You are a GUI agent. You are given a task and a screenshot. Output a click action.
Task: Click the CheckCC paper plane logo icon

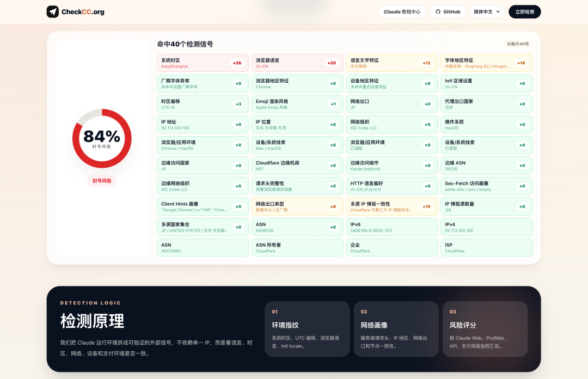pyautogui.click(x=52, y=11)
